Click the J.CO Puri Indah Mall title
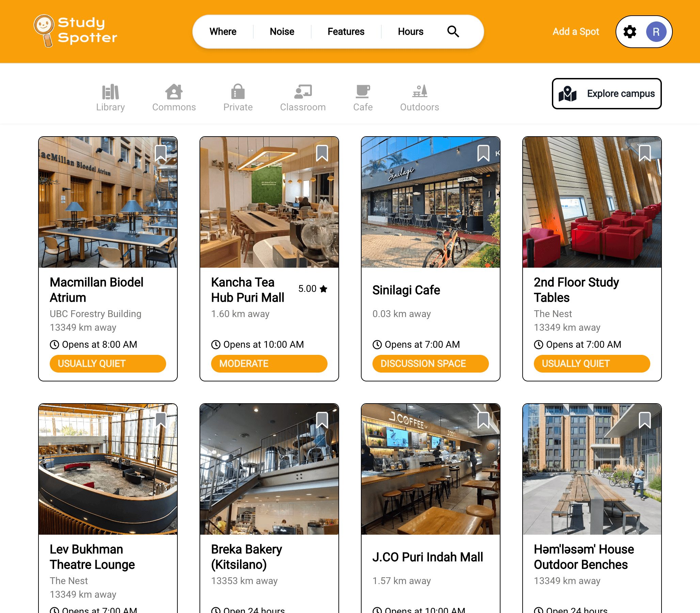Viewport: 700px width, 613px height. click(x=428, y=557)
